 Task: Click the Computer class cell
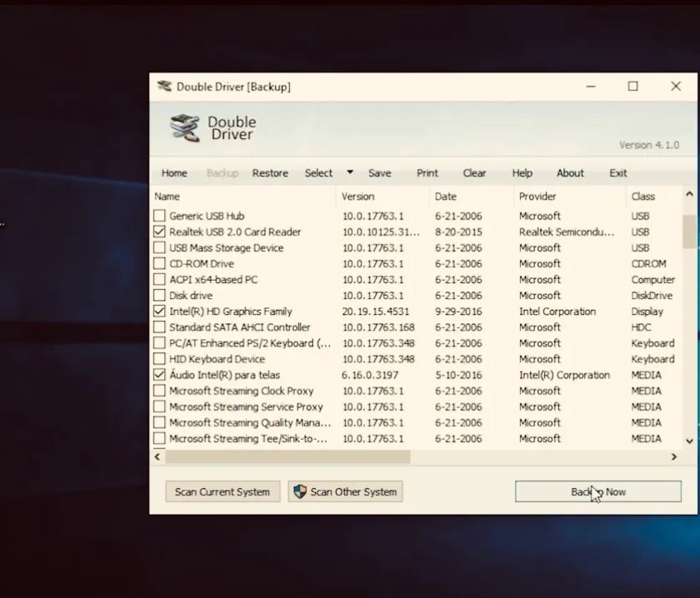[x=653, y=280]
